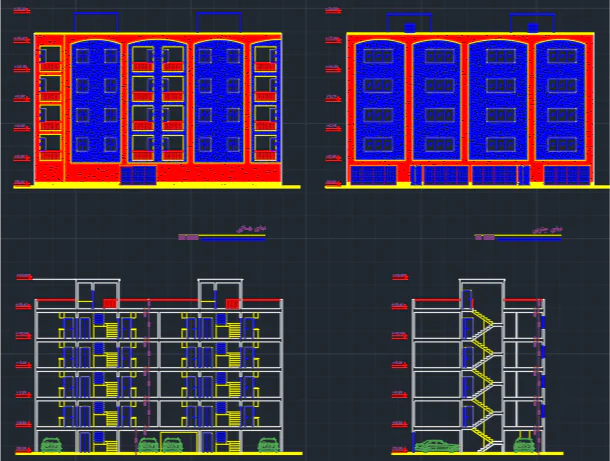Click the right red roof block in left section

click(x=232, y=303)
